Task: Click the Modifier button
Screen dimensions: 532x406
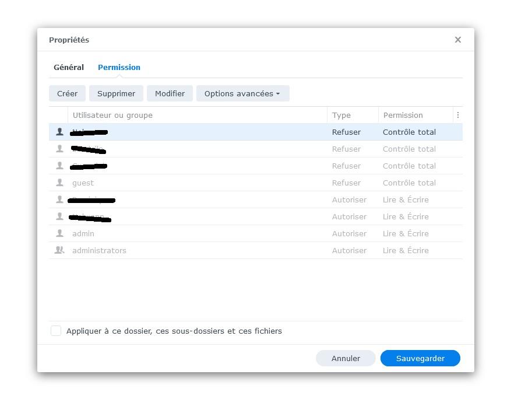Action: coord(170,93)
